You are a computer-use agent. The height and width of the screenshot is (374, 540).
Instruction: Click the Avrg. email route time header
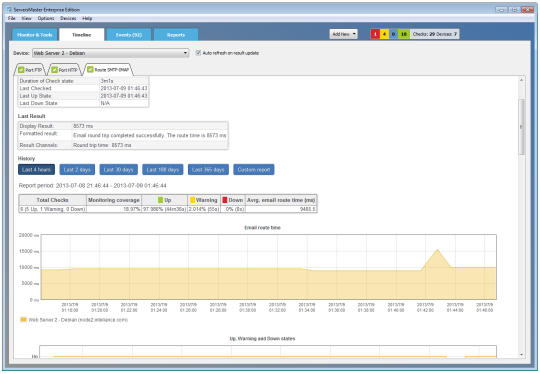point(281,200)
